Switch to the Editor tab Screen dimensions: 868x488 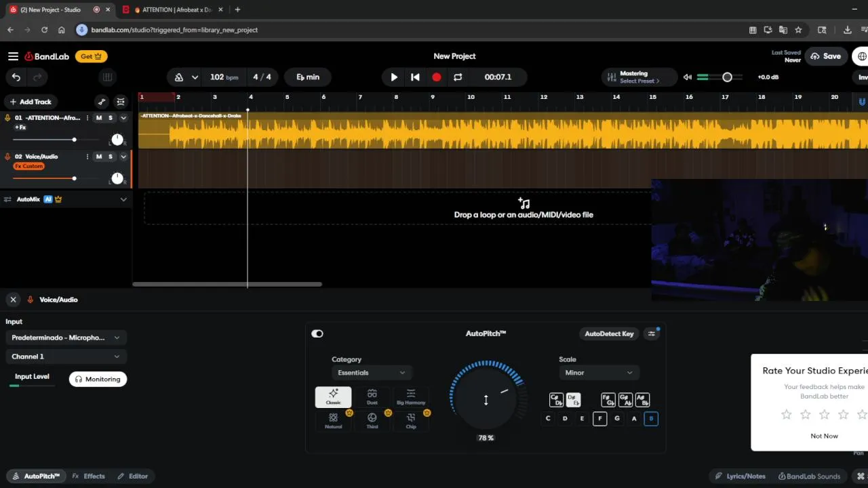click(x=132, y=476)
